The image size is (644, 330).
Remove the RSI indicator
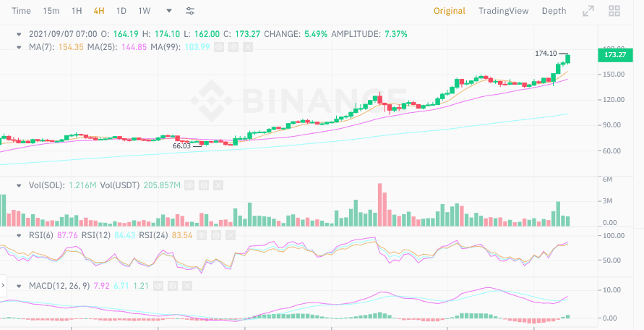pos(231,236)
